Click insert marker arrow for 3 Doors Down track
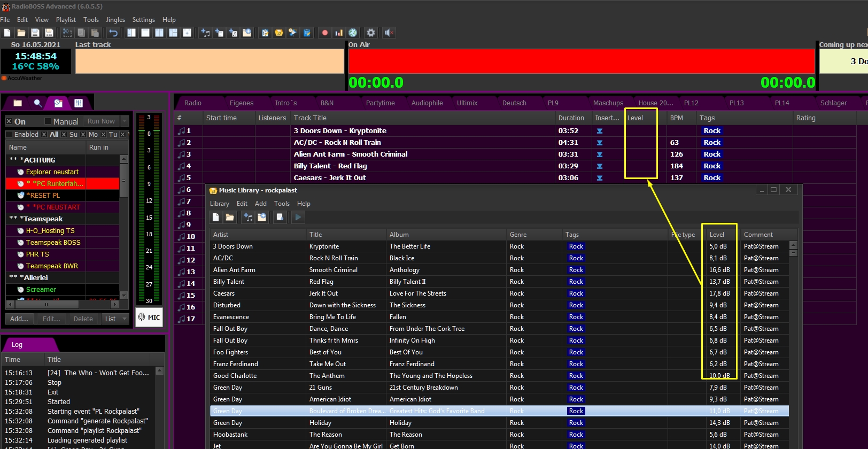 point(600,131)
